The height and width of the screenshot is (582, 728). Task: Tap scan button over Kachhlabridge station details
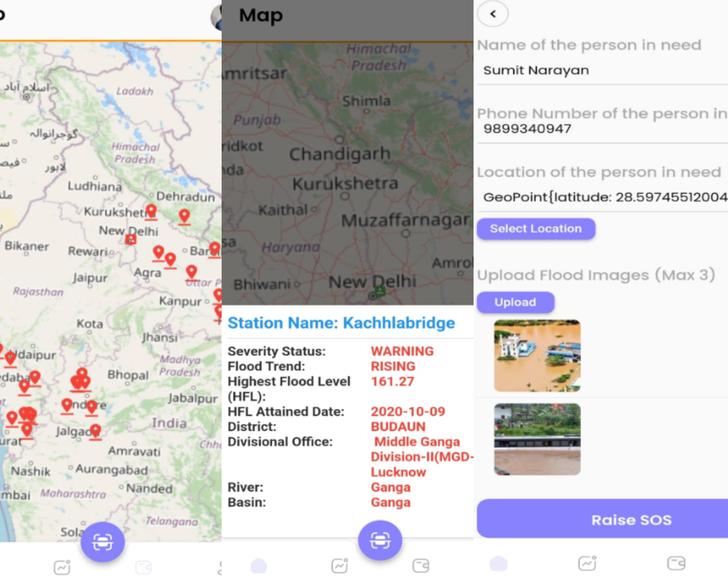pyautogui.click(x=380, y=540)
